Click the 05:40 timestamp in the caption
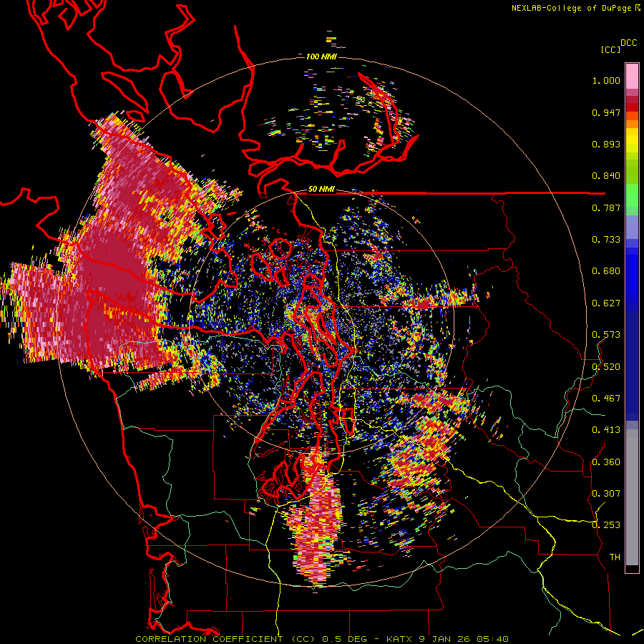 492,639
